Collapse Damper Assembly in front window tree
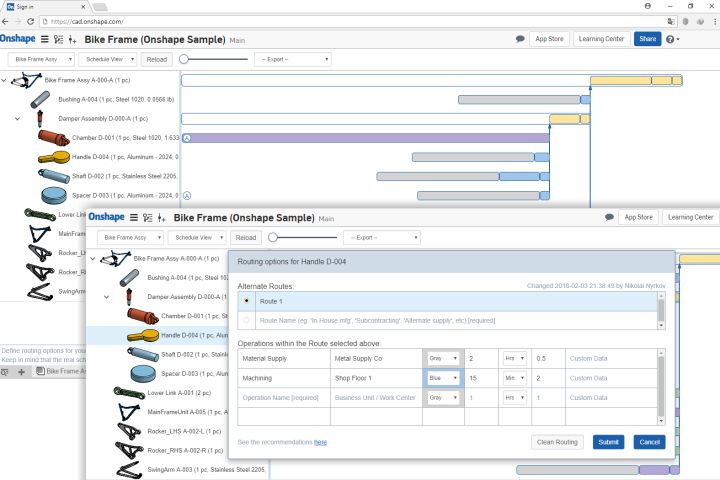Viewport: 720px width, 480px height. click(x=107, y=297)
